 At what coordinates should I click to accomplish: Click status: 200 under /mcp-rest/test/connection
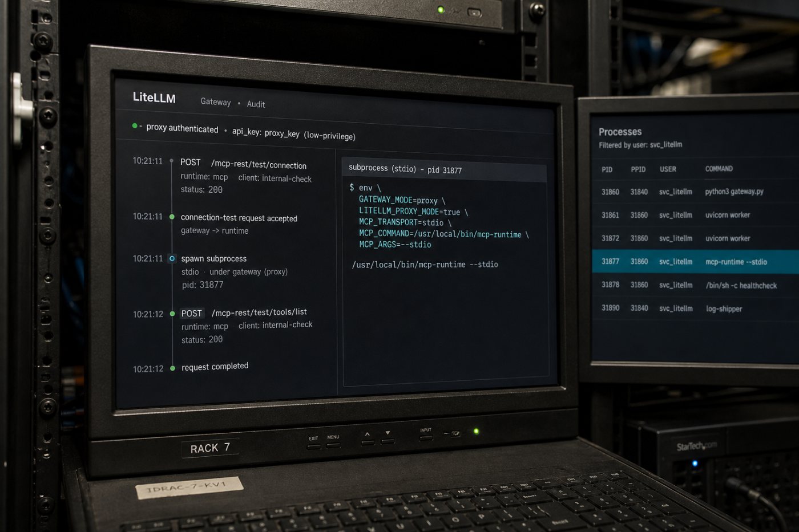[x=201, y=189]
